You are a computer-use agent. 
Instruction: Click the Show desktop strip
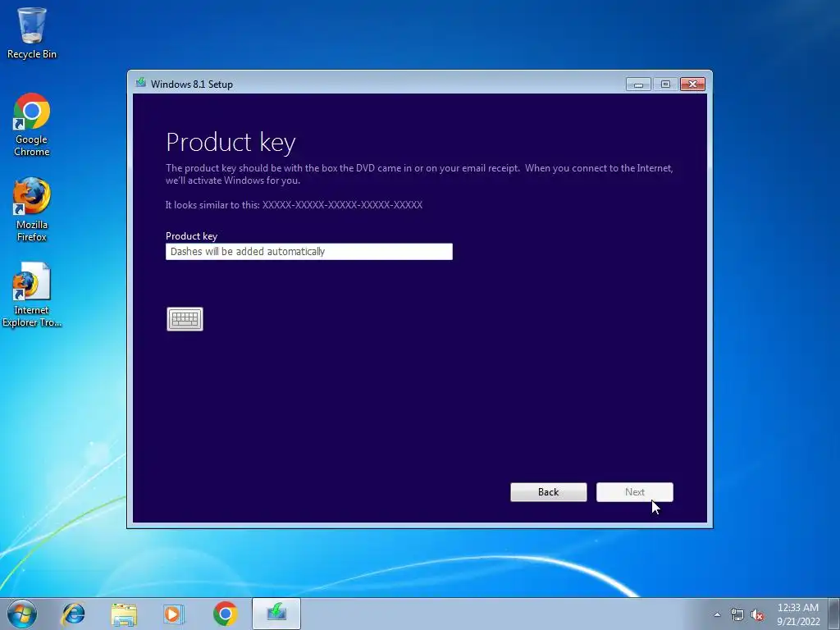(834, 614)
